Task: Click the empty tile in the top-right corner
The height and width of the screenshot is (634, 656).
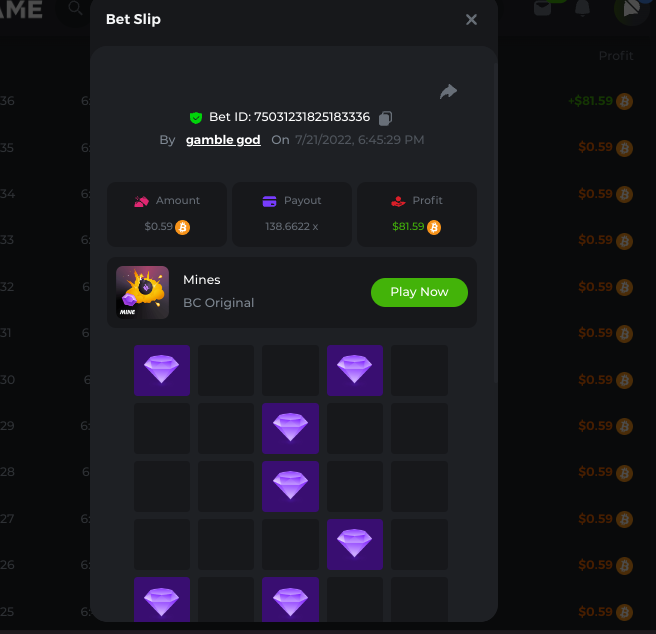Action: [x=419, y=370]
